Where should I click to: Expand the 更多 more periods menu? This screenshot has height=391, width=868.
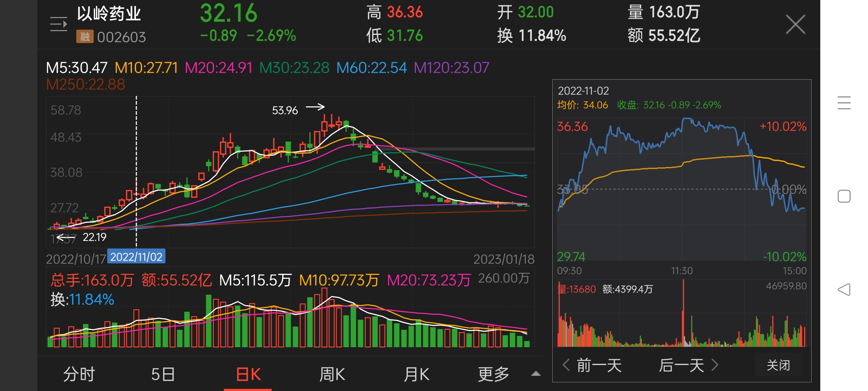[x=494, y=374]
